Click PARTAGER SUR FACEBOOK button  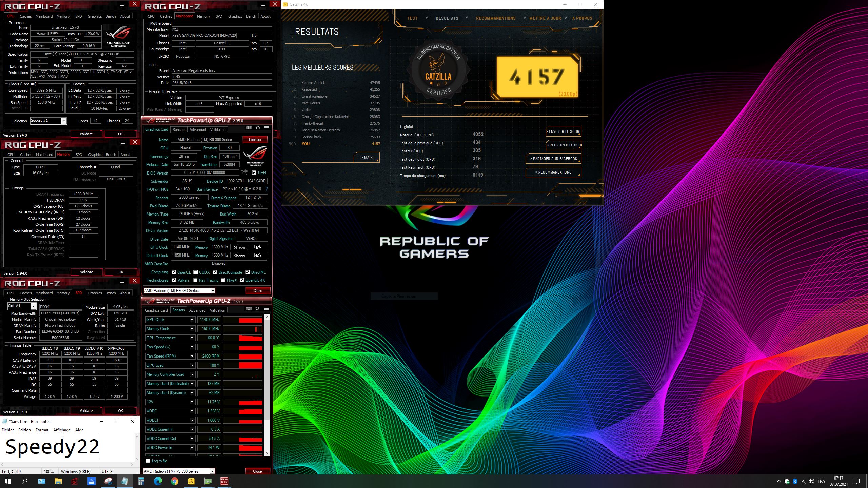click(x=553, y=159)
